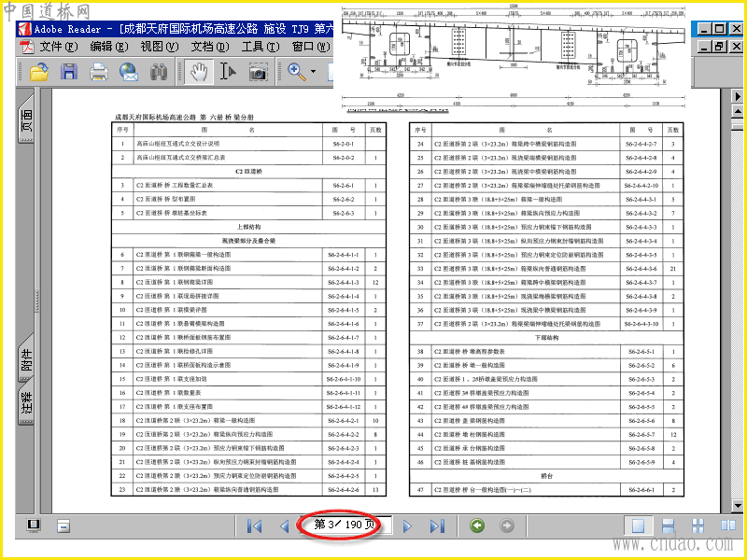The height and width of the screenshot is (560, 747).
Task: Switch to Continuous-Facing page layout
Action: coord(698,525)
